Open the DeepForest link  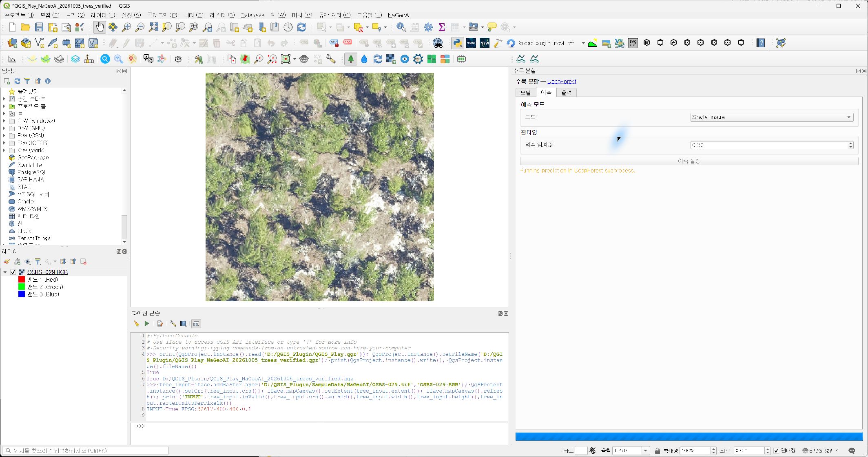[562, 82]
